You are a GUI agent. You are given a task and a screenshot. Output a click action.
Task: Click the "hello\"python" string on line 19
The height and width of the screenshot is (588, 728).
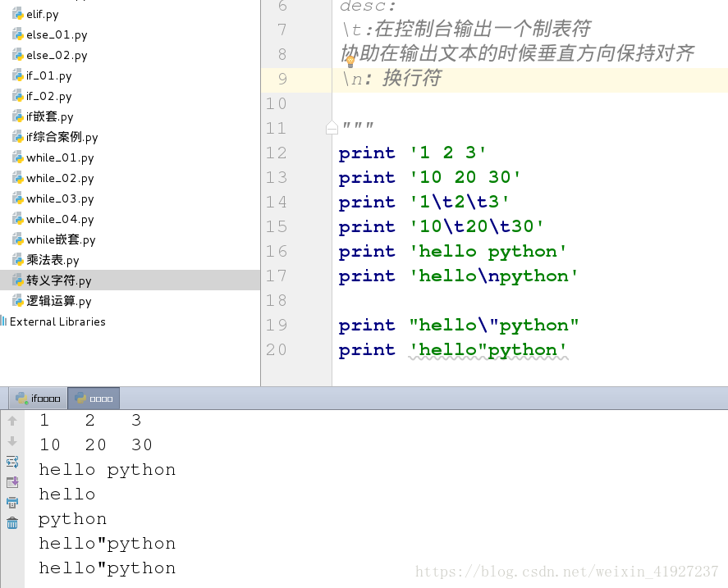click(x=494, y=325)
